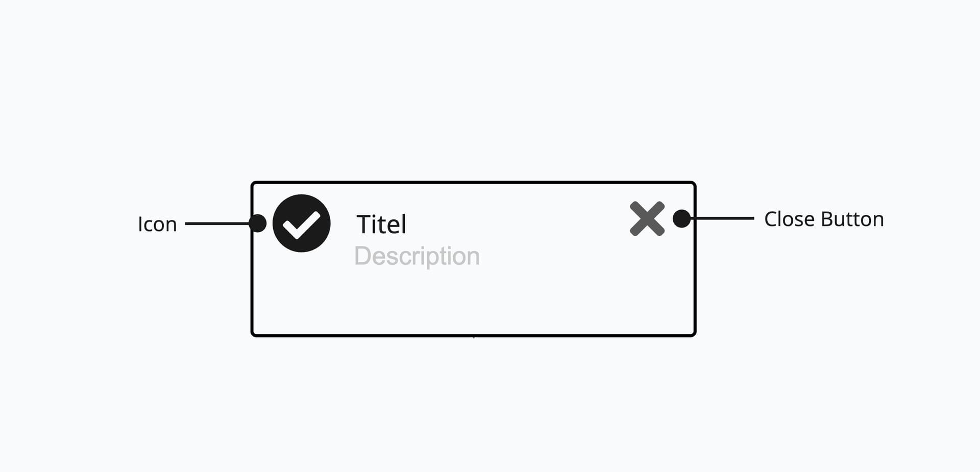This screenshot has height=472, width=980.
Task: Click the black circular checkmark icon
Action: 302,223
